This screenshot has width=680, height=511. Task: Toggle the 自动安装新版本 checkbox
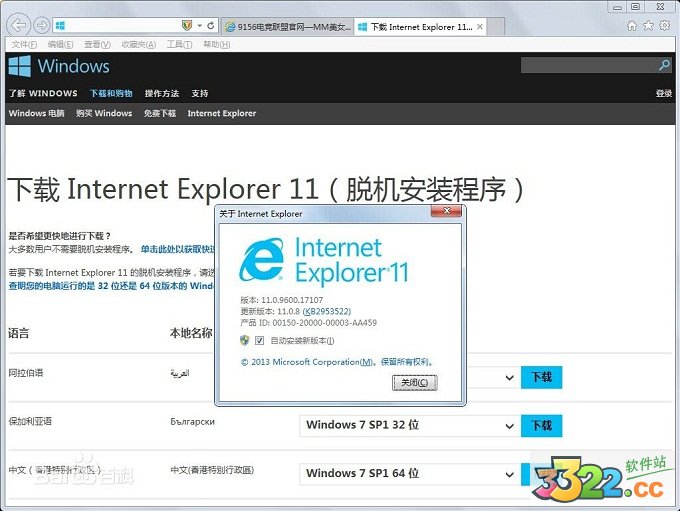pos(259,341)
